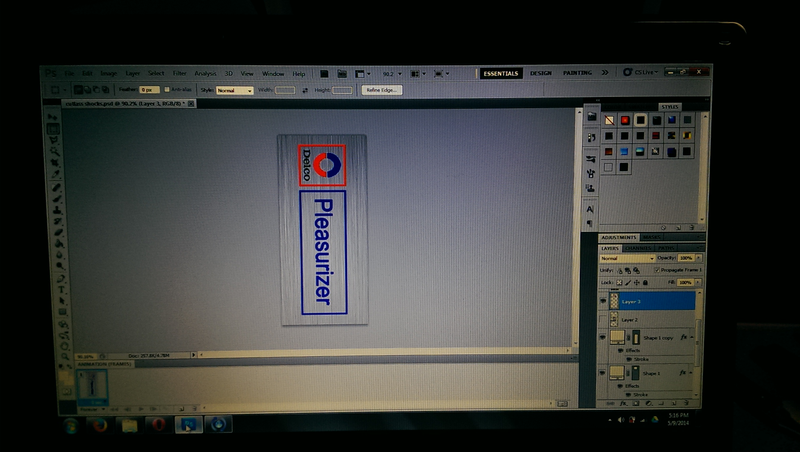This screenshot has width=800, height=452.
Task: Click the Refine Edge button
Action: [x=382, y=90]
